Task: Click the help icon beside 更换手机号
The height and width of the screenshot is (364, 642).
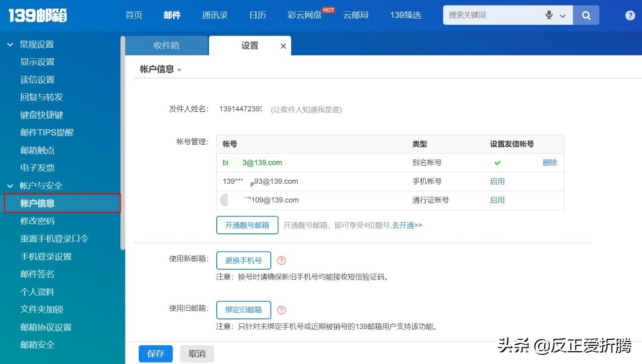Action: (x=282, y=260)
